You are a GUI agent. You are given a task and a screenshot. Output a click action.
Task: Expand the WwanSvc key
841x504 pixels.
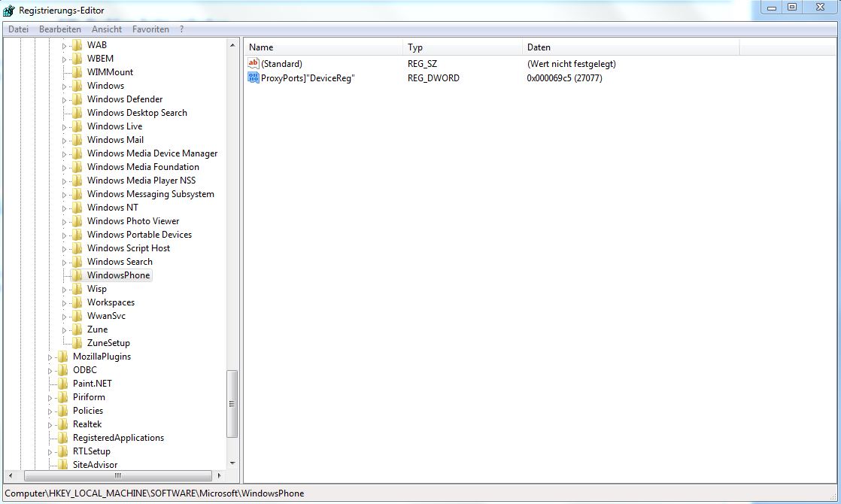[64, 317]
